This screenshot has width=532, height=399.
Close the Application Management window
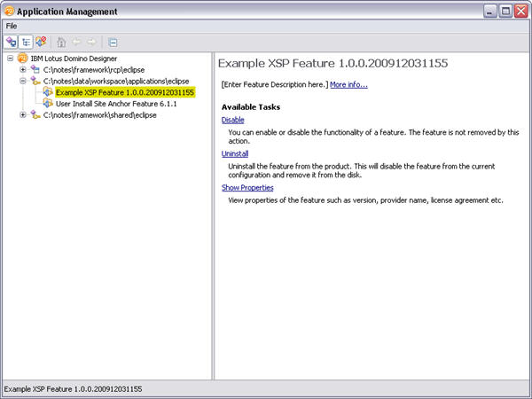[x=521, y=12]
